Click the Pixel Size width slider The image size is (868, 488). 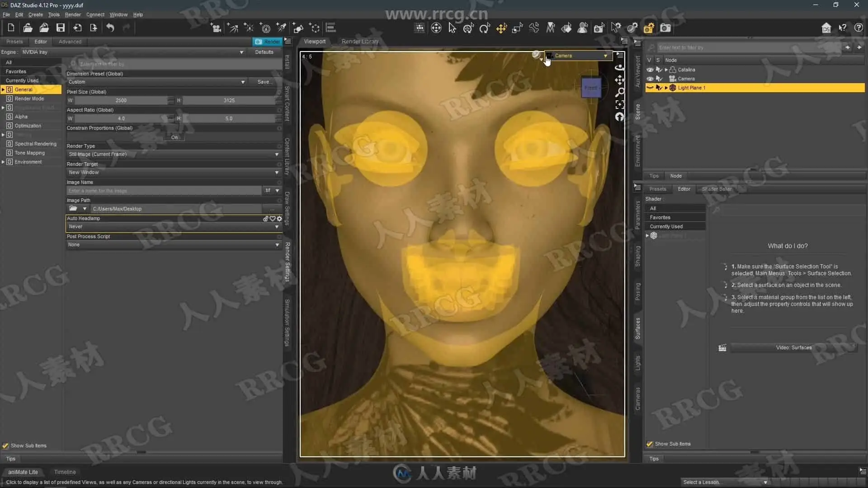[121, 100]
